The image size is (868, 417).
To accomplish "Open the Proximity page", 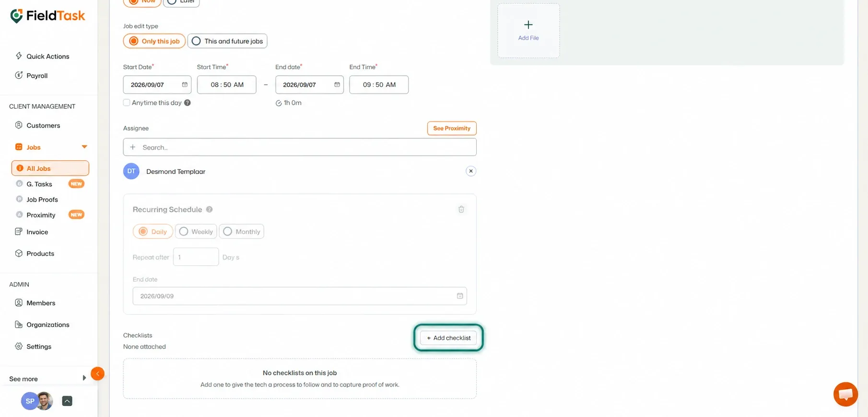I will pyautogui.click(x=41, y=214).
